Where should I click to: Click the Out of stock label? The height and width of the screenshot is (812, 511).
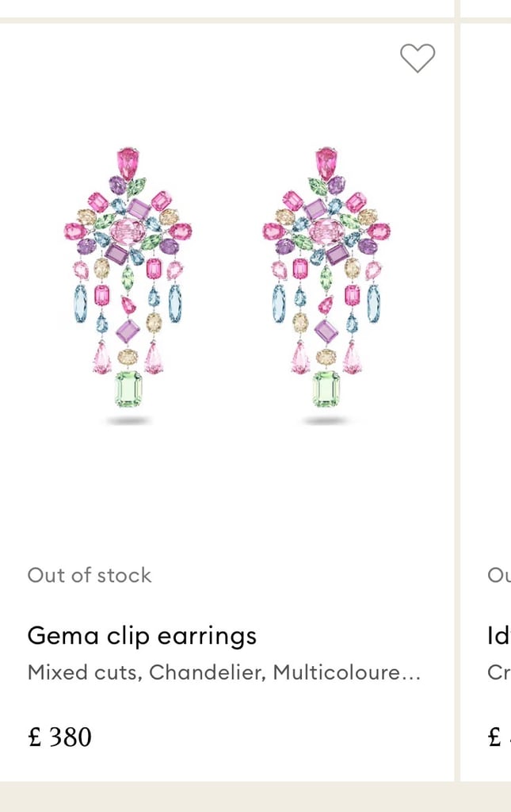coord(90,575)
